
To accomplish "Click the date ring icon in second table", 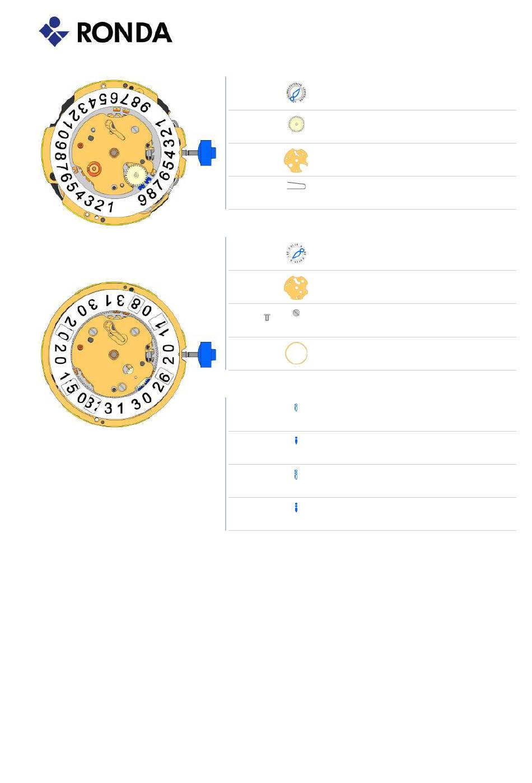I will point(296,254).
